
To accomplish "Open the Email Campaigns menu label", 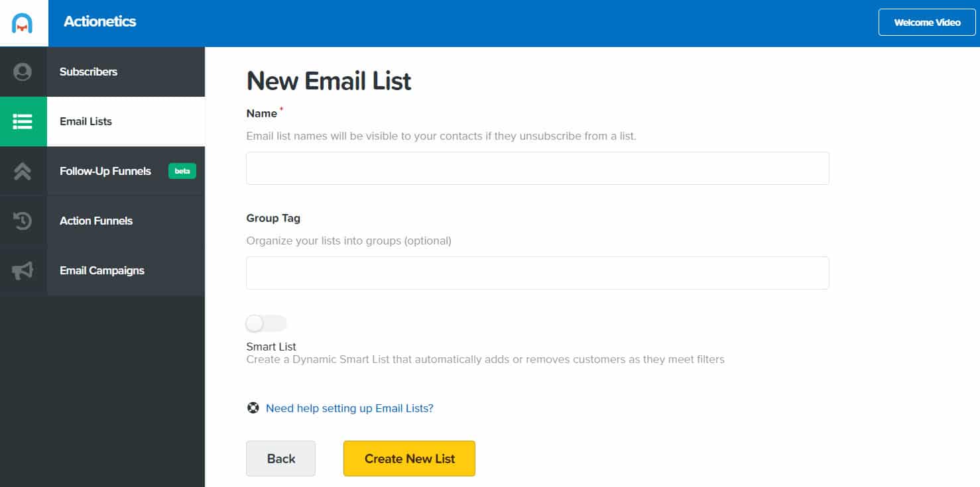I will 102,270.
